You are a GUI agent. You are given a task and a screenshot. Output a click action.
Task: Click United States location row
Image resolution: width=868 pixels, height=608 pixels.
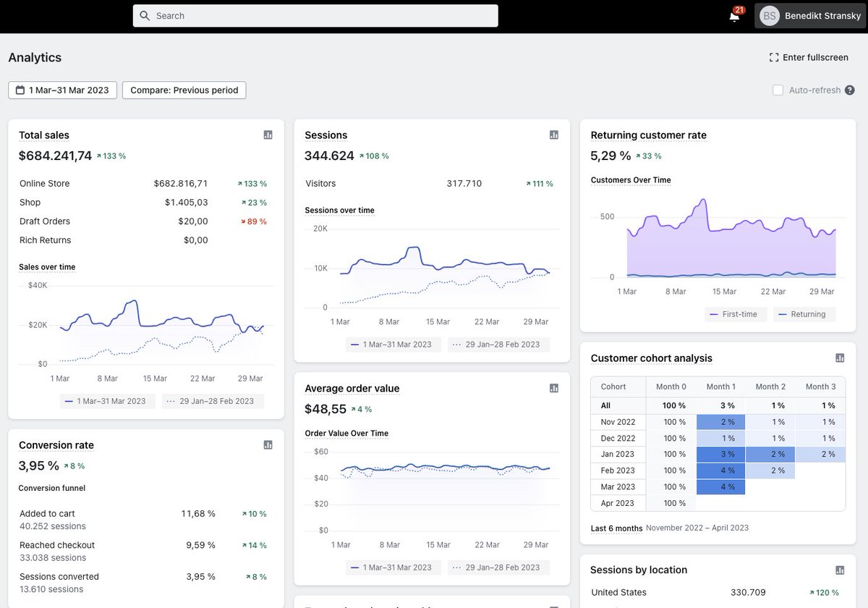point(715,592)
